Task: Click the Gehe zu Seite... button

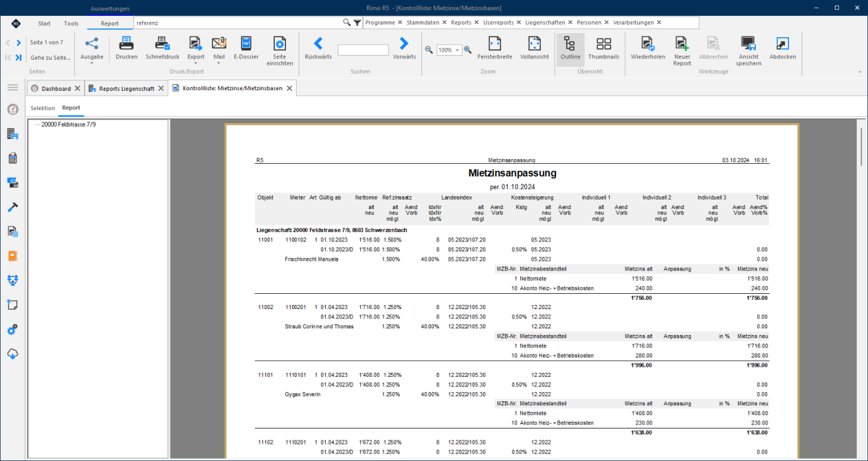Action: [x=50, y=58]
